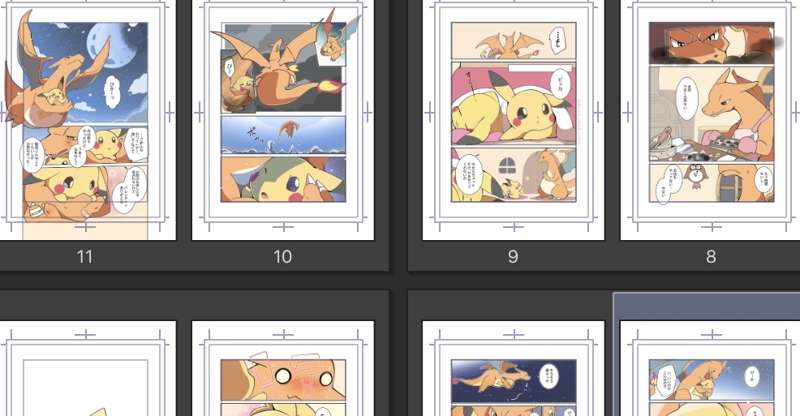
Task: Click the angry Charizard eyes panel on page 8
Action: [711, 43]
